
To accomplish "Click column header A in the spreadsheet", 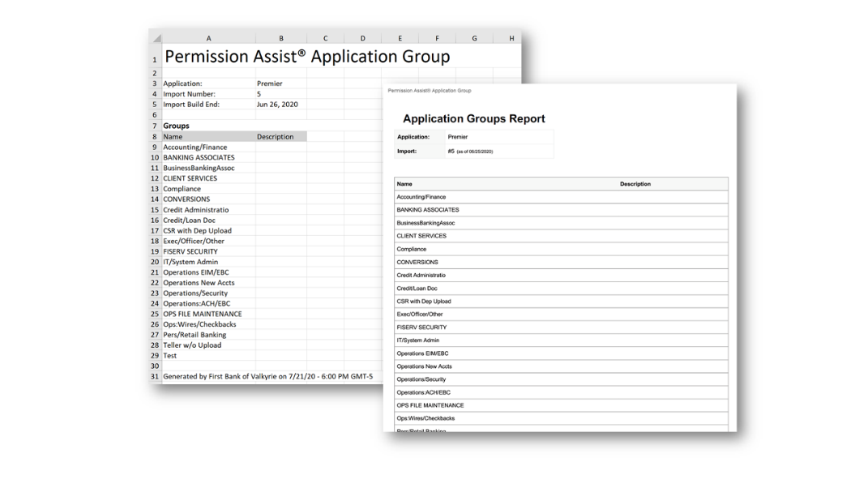I will tap(208, 37).
